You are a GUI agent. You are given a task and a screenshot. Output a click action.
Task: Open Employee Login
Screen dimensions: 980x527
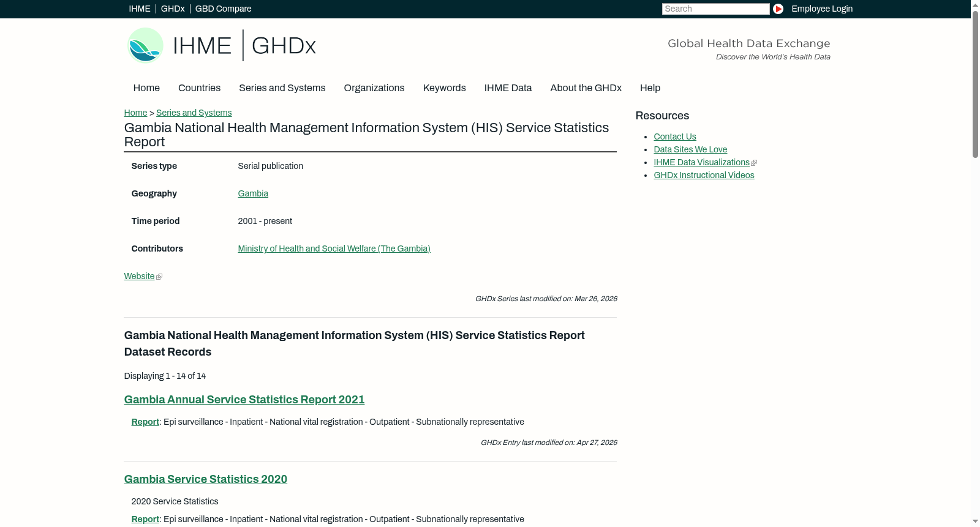point(822,9)
